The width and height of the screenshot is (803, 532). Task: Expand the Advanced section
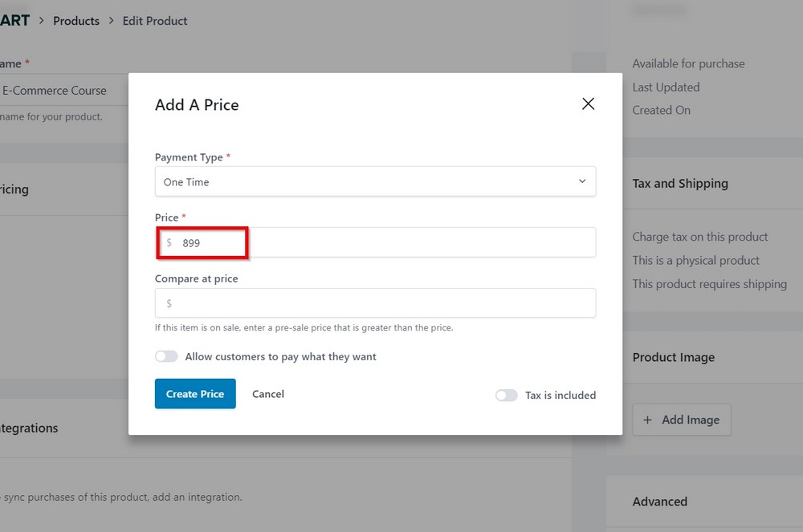click(x=660, y=501)
